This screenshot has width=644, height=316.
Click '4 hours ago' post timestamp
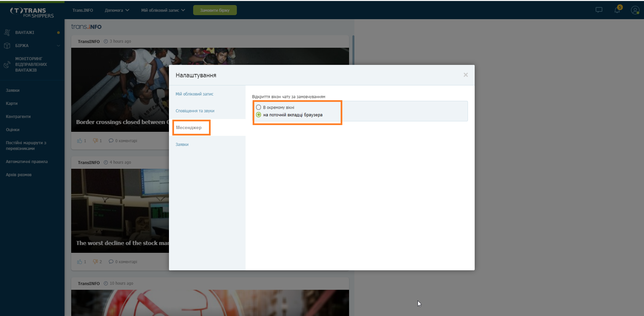point(120,162)
